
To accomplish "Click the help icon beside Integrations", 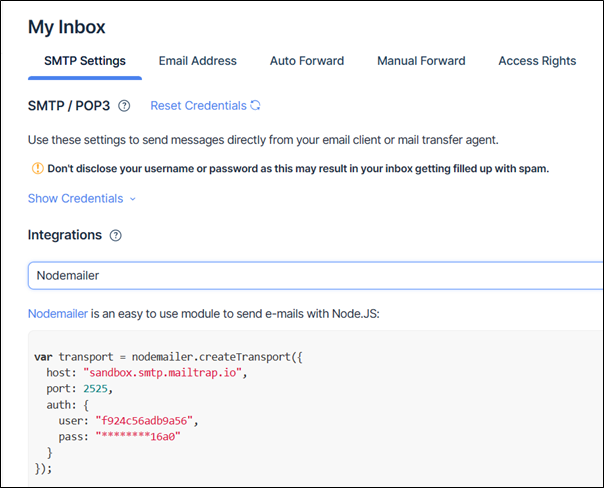I will 115,236.
